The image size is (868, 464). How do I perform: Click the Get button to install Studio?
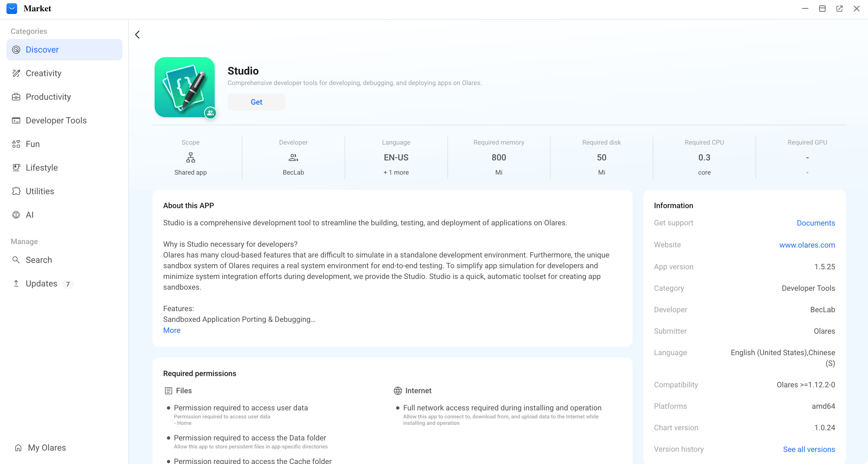(256, 102)
